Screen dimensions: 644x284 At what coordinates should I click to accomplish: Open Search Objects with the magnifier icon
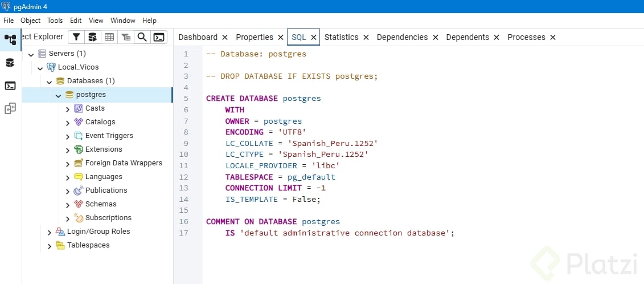(x=142, y=37)
